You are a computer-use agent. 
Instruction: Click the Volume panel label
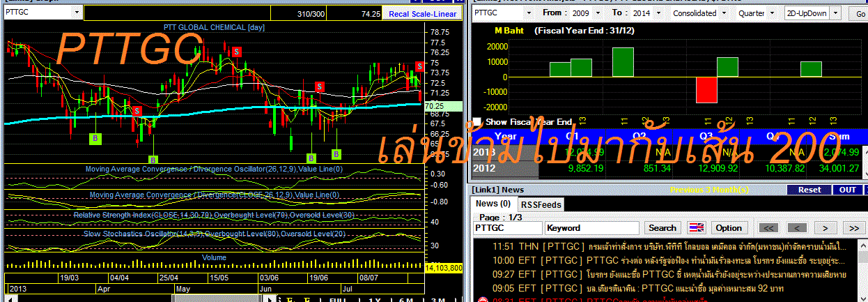click(212, 257)
